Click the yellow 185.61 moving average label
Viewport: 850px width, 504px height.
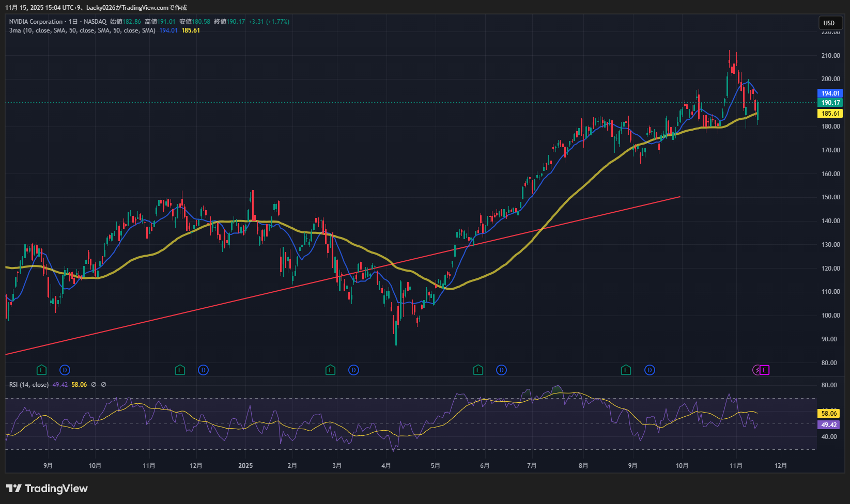point(830,114)
